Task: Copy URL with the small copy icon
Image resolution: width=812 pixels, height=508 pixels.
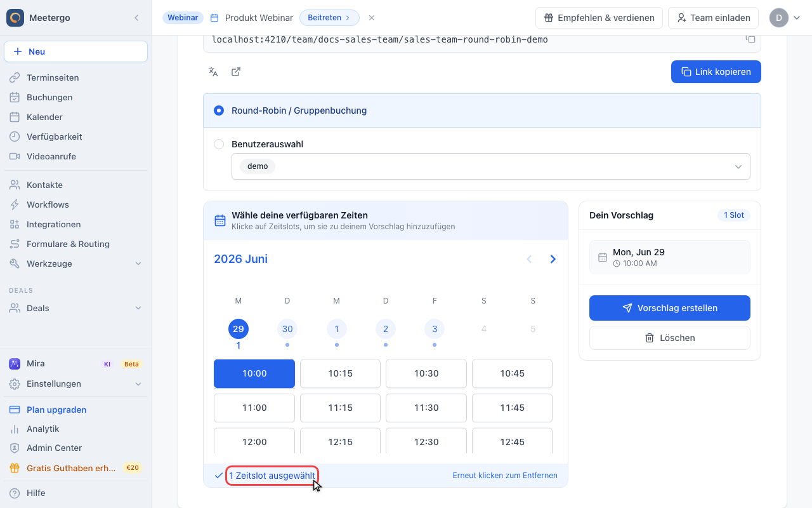Action: [750, 39]
